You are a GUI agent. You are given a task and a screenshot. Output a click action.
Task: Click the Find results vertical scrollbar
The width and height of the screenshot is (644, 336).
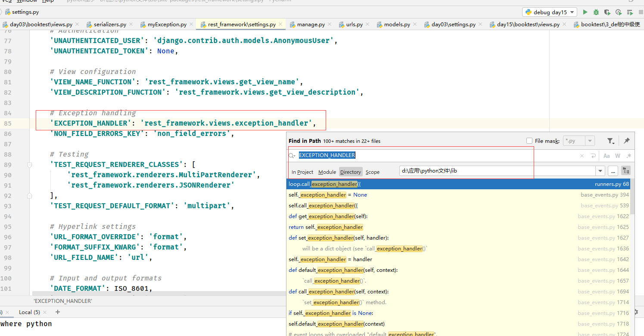[632, 197]
